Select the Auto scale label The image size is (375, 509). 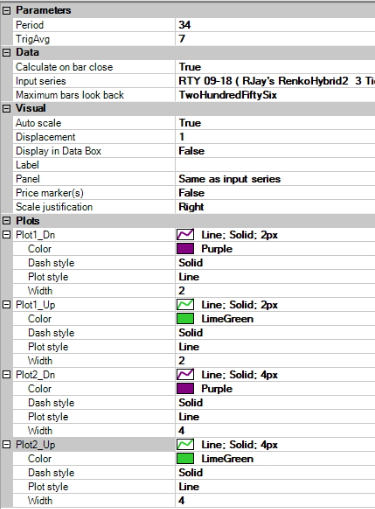click(38, 123)
